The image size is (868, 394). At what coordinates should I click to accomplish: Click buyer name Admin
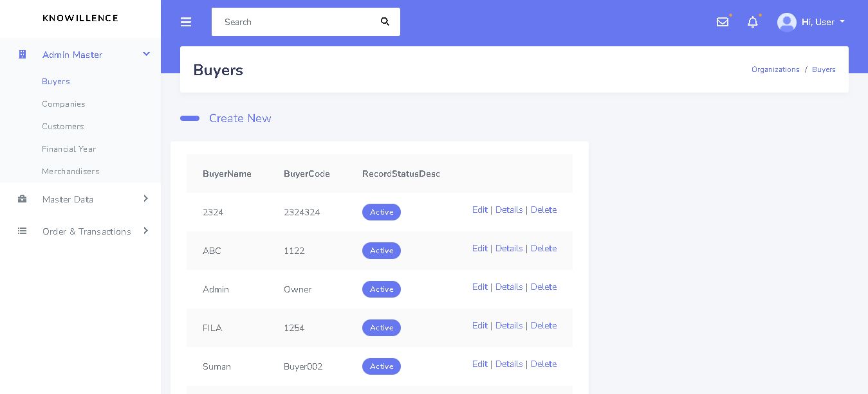(x=216, y=289)
